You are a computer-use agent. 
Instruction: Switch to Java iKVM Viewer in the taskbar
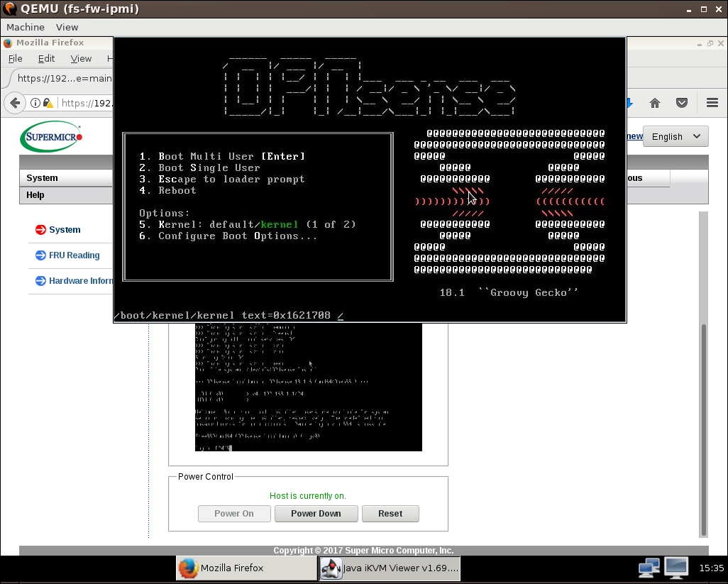pyautogui.click(x=390, y=568)
